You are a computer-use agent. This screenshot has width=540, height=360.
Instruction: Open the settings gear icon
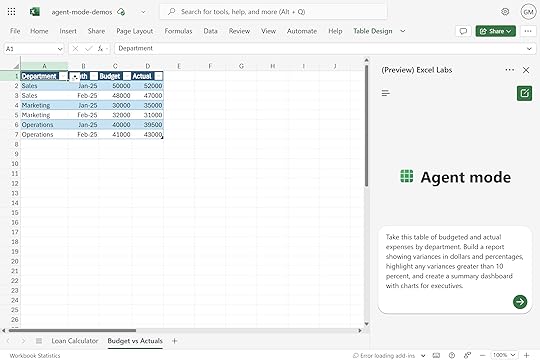pyautogui.click(x=505, y=12)
